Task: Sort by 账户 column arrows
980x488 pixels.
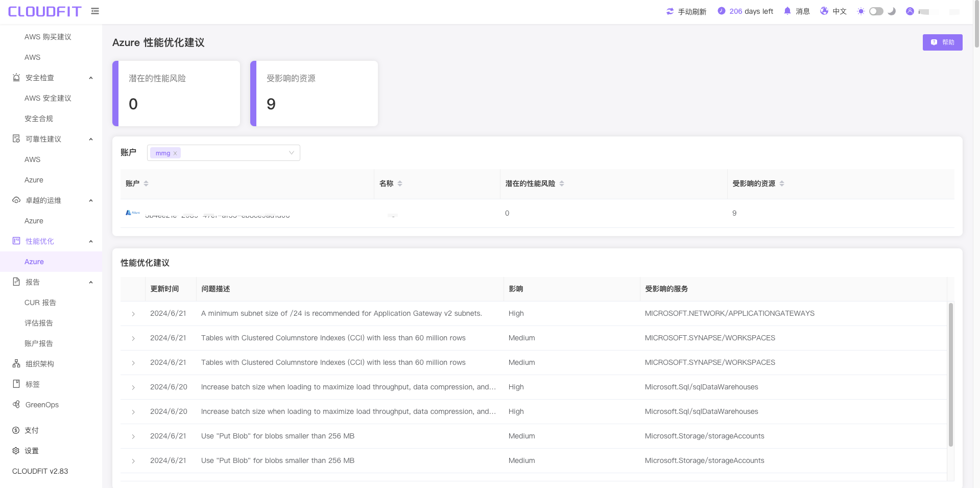Action: click(x=146, y=183)
